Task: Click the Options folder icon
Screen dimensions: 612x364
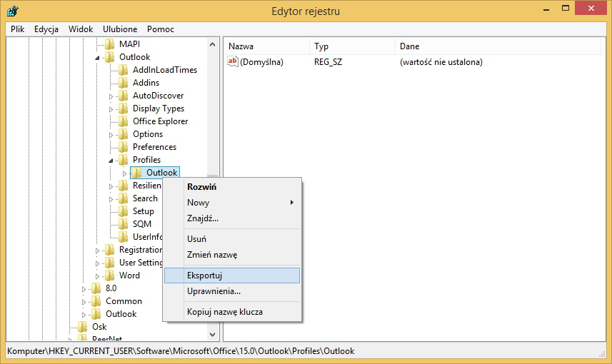Action: 124,134
